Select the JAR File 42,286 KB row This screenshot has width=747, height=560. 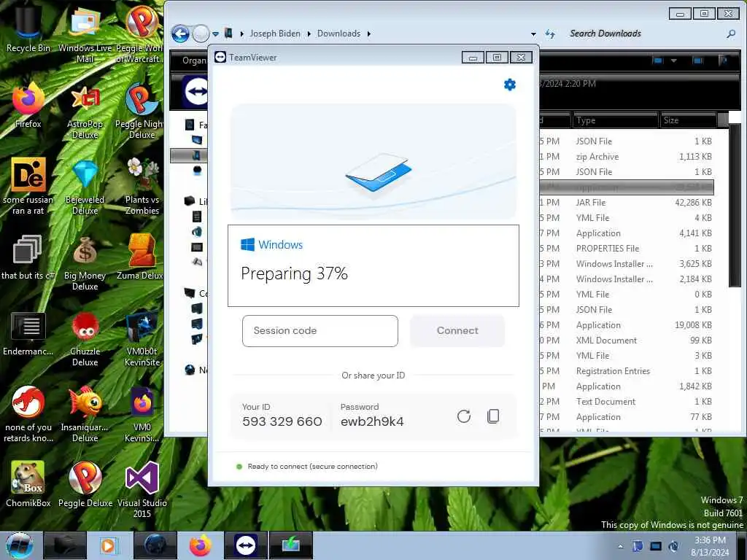(627, 203)
